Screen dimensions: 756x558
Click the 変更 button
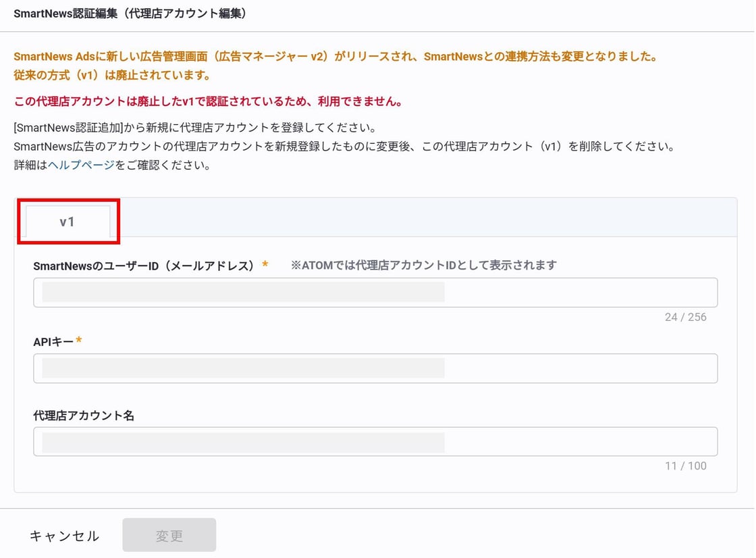tap(169, 536)
